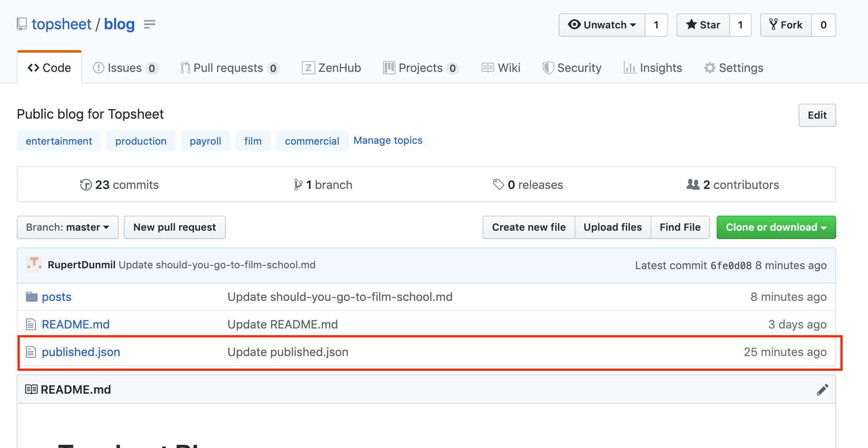
Task: View the 2 contributors
Action: [733, 185]
